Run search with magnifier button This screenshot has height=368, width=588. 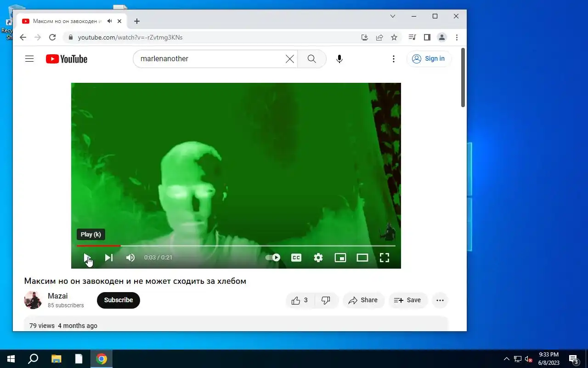coord(312,59)
